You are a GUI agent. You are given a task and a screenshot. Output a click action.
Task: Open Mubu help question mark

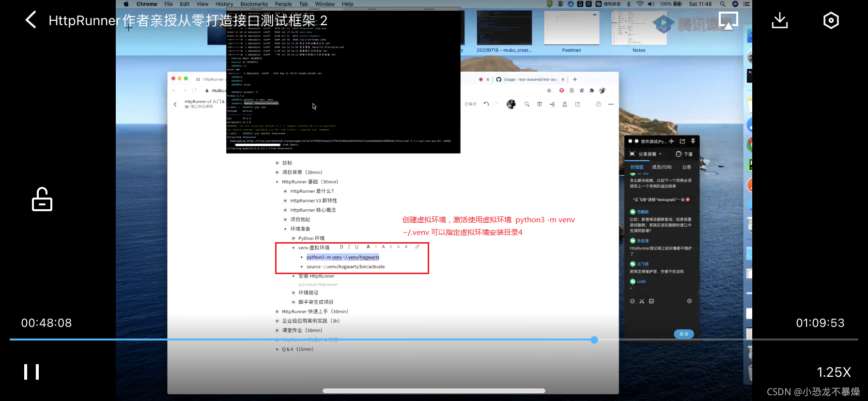599,104
